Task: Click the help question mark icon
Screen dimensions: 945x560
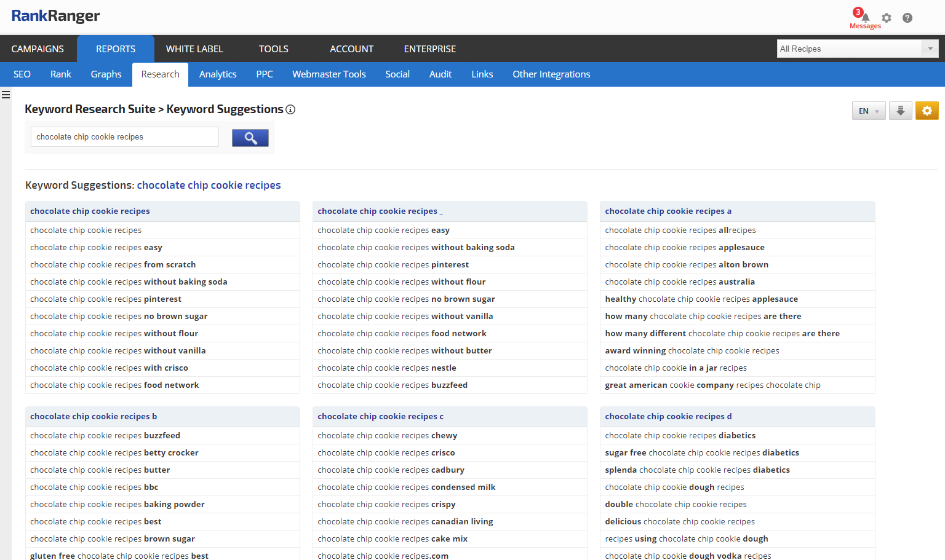Action: 907,18
